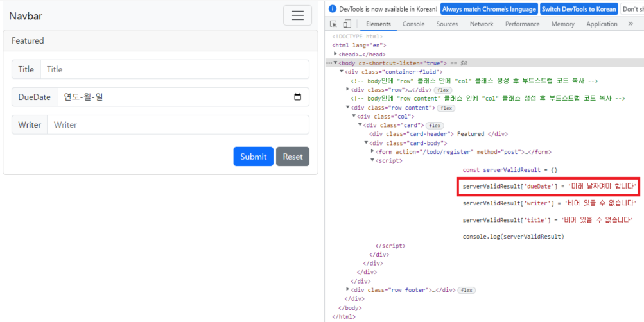Click the flex badge next to row footer
The height and width of the screenshot is (322, 644).
466,290
